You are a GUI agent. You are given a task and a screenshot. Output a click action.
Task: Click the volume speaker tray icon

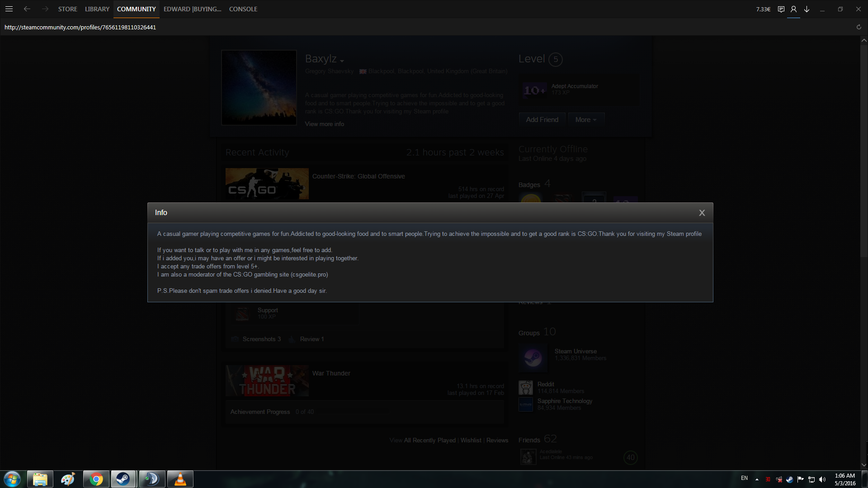coord(822,479)
